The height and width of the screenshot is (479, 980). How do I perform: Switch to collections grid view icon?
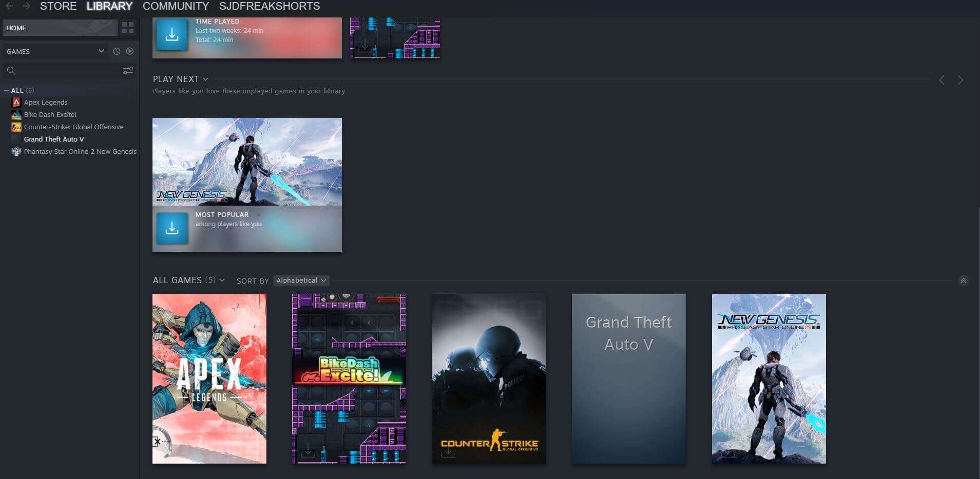[x=128, y=28]
